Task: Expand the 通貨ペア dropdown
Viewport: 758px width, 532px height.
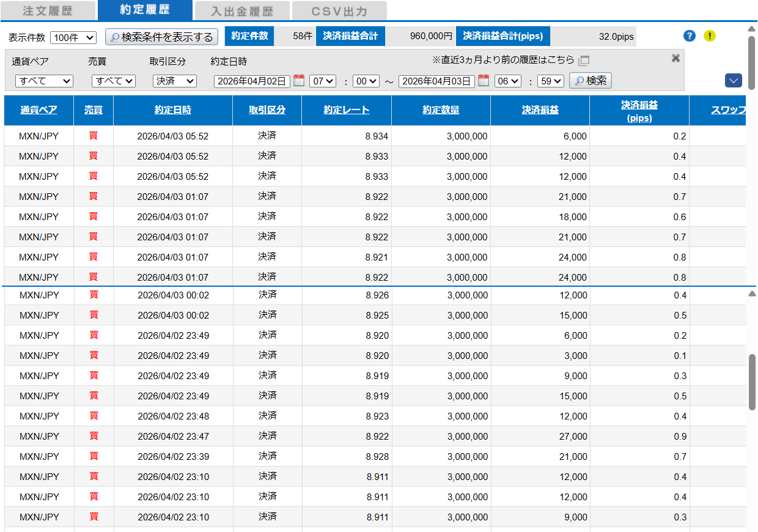Action: [44, 81]
